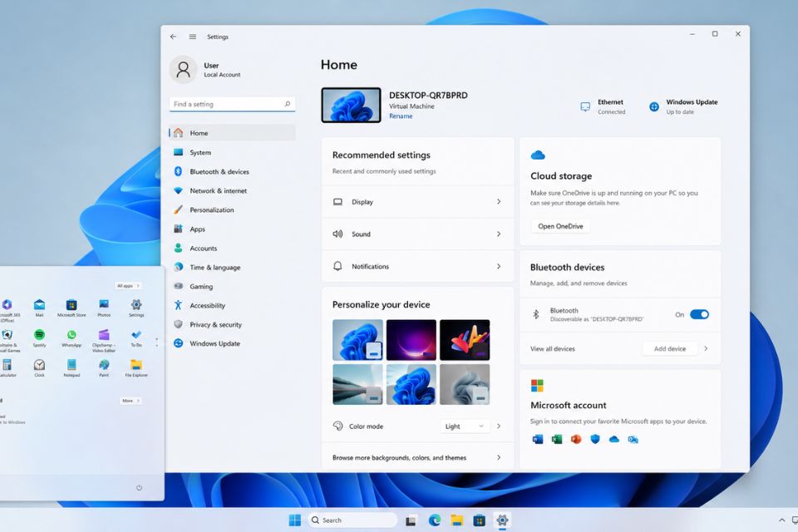Select the colorful flower dark theme thumbnail
The image size is (798, 532).
coord(465,340)
